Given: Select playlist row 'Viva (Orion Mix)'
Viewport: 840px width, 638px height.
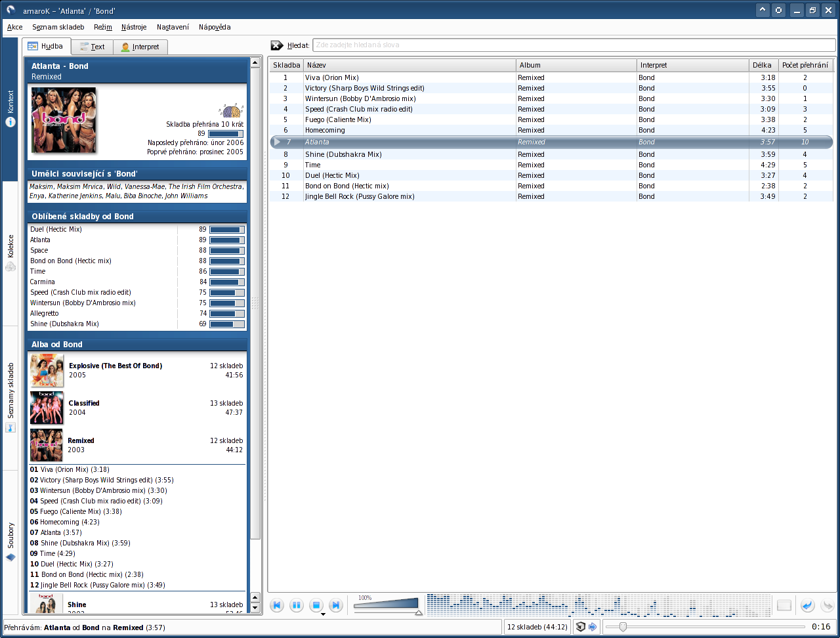Looking at the screenshot, I should click(x=551, y=77).
